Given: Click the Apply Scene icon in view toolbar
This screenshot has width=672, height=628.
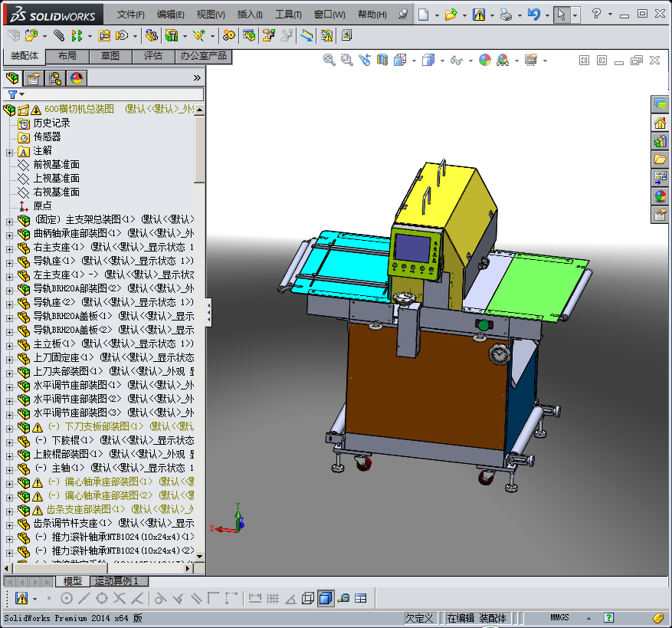Looking at the screenshot, I should click(x=503, y=60).
